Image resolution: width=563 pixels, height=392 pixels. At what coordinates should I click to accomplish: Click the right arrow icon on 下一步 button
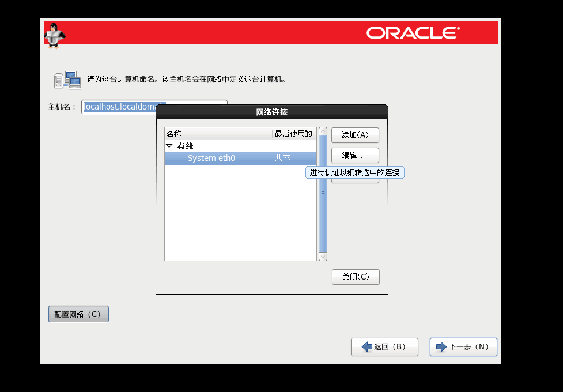point(441,347)
